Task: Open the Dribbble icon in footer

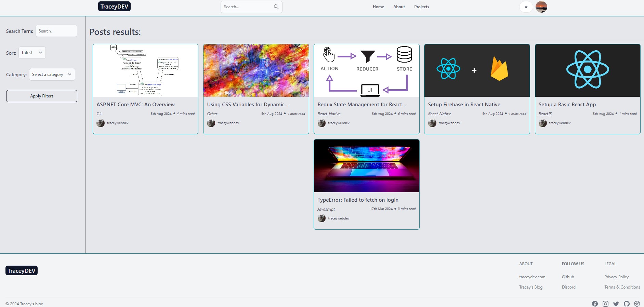Action: pos(637,304)
